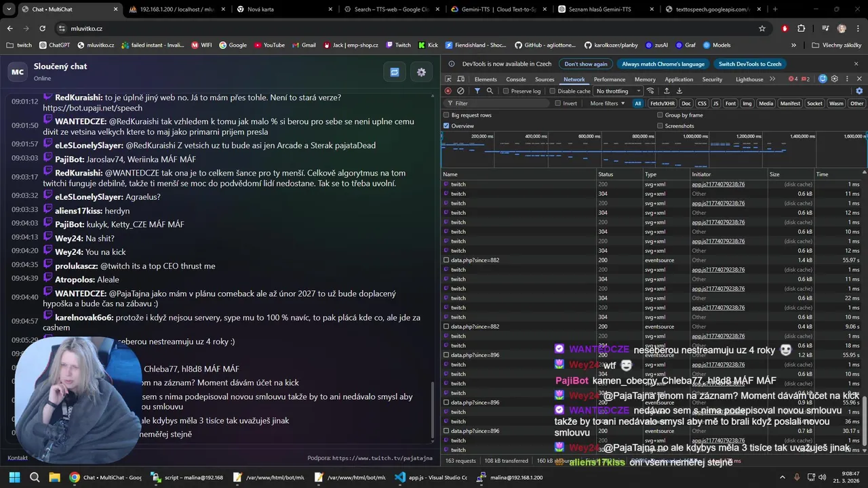Enable Preserve log checkbox
Image resolution: width=868 pixels, height=488 pixels.
point(506,91)
